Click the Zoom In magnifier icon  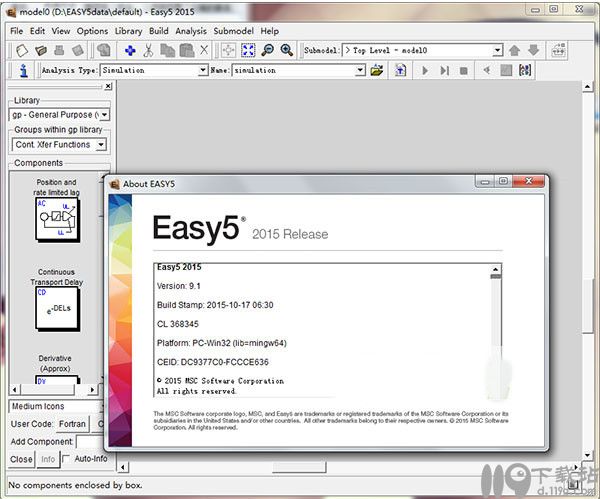[287, 50]
